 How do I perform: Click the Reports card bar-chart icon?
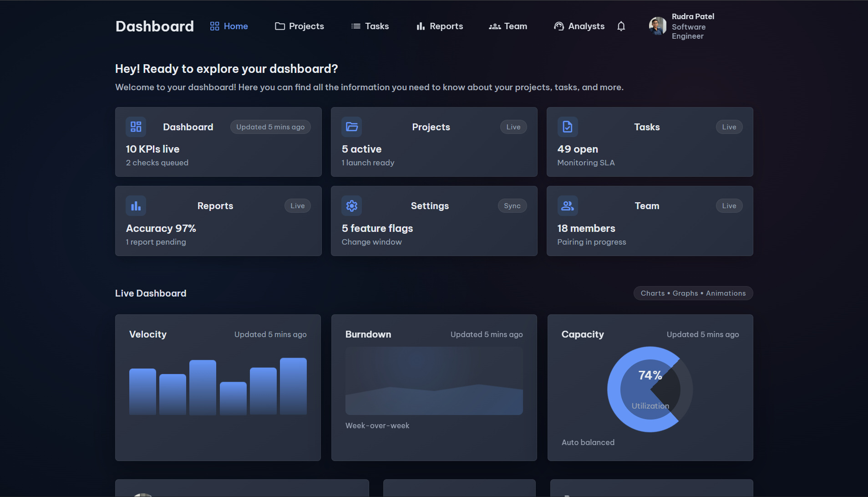(136, 206)
